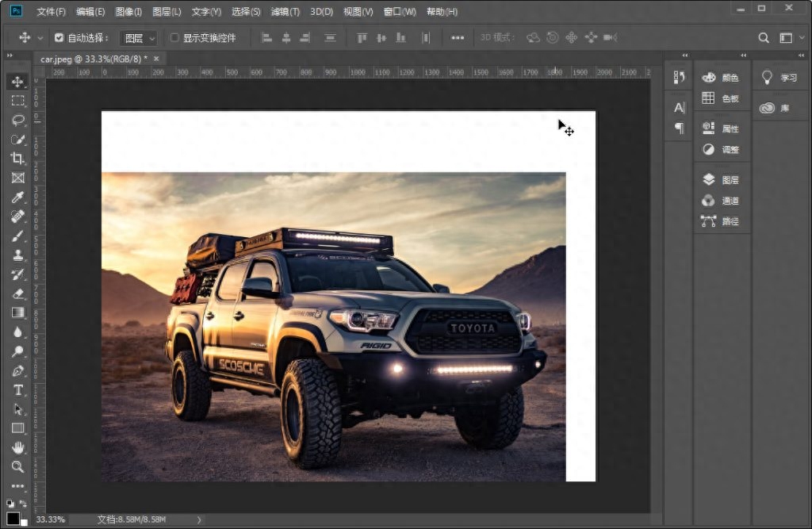Screen dimensions: 812x529
Task: Open the Paragraph panel icon
Action: 679,128
